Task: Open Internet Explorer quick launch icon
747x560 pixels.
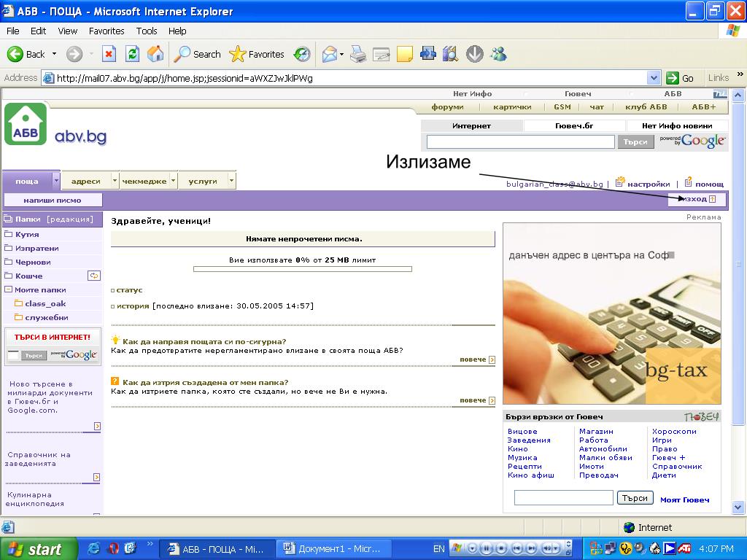Action: click(x=94, y=548)
